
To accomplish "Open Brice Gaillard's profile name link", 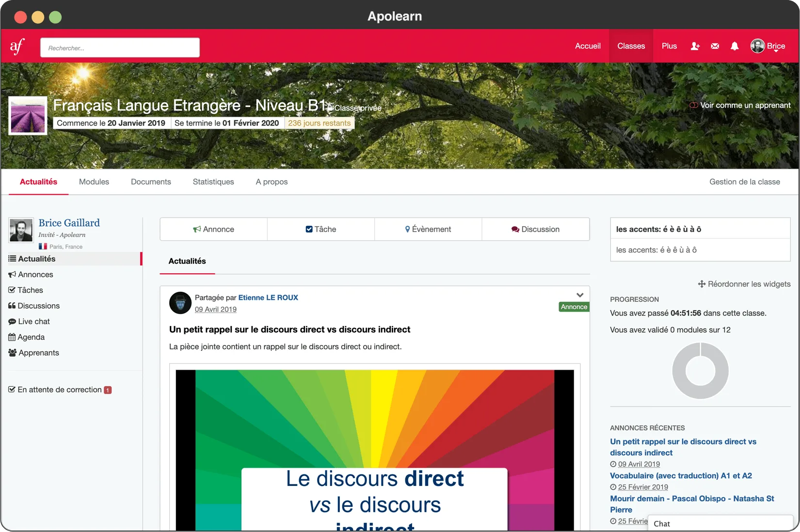I will 69,223.
